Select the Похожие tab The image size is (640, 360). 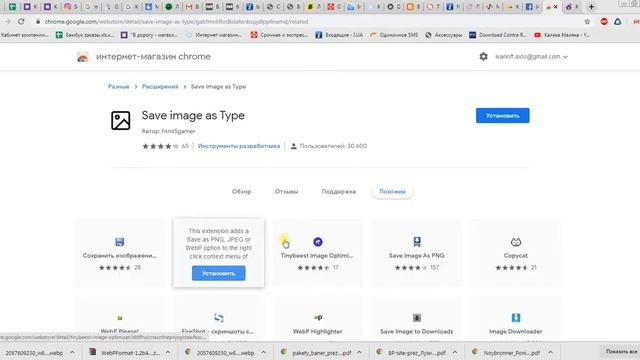coord(392,191)
